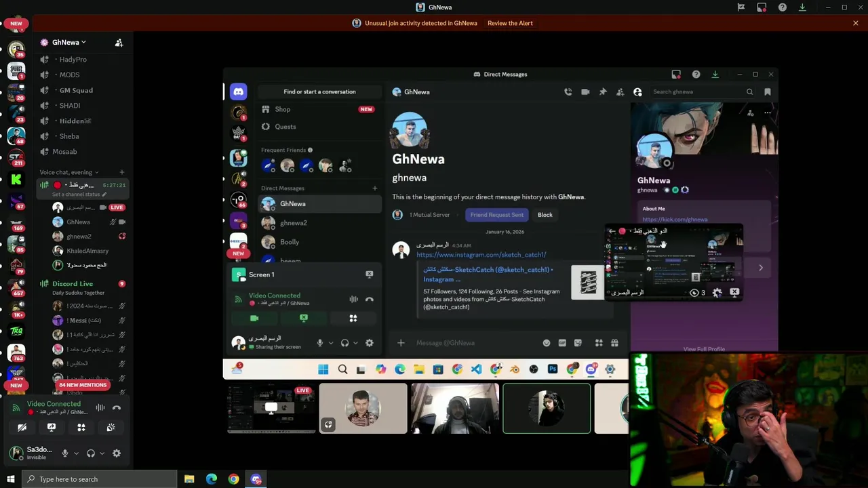Click the Search ghnewa field

pyautogui.click(x=702, y=92)
